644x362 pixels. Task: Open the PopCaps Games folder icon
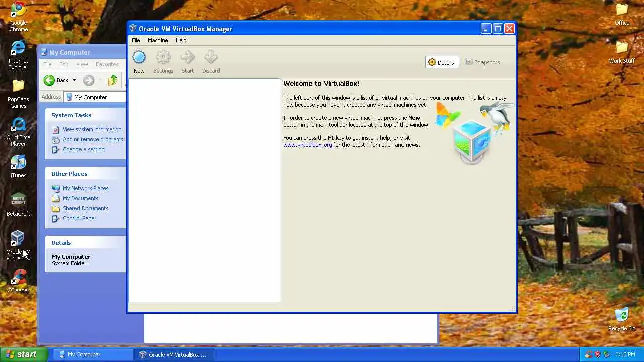pyautogui.click(x=18, y=94)
